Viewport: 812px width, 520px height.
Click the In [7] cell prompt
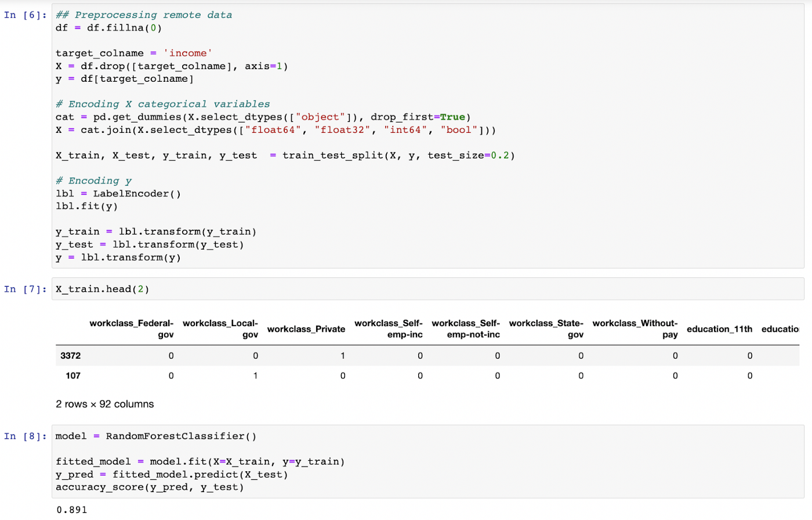click(25, 289)
